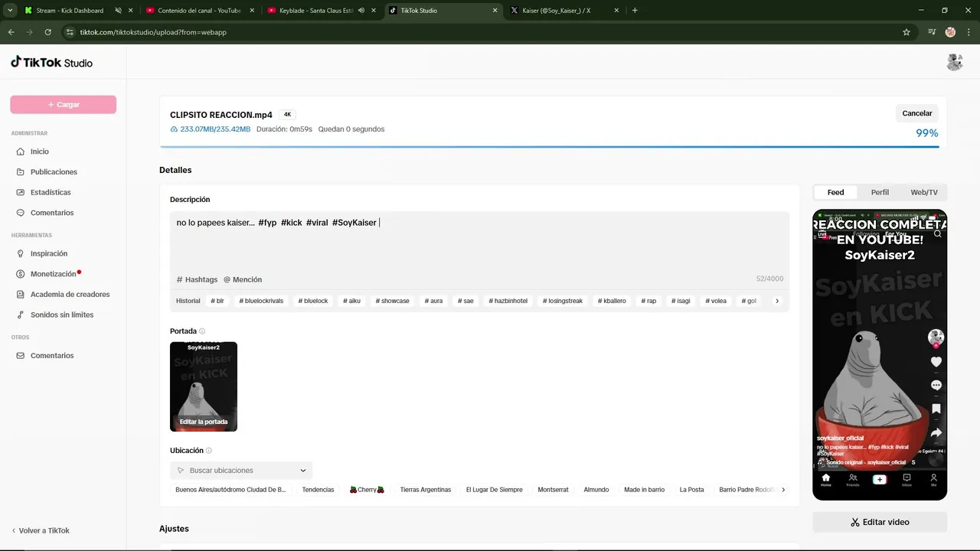Viewport: 980px width, 551px height.
Task: Click the Sonidos sin límites music icon
Action: click(x=20, y=315)
